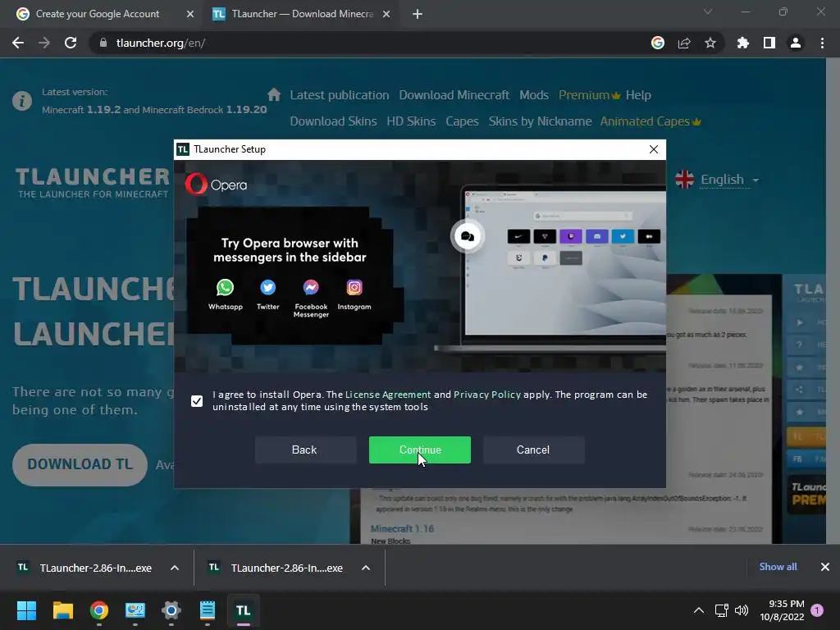Click the info icon beside Latest version
The image size is (840, 630).
click(22, 101)
